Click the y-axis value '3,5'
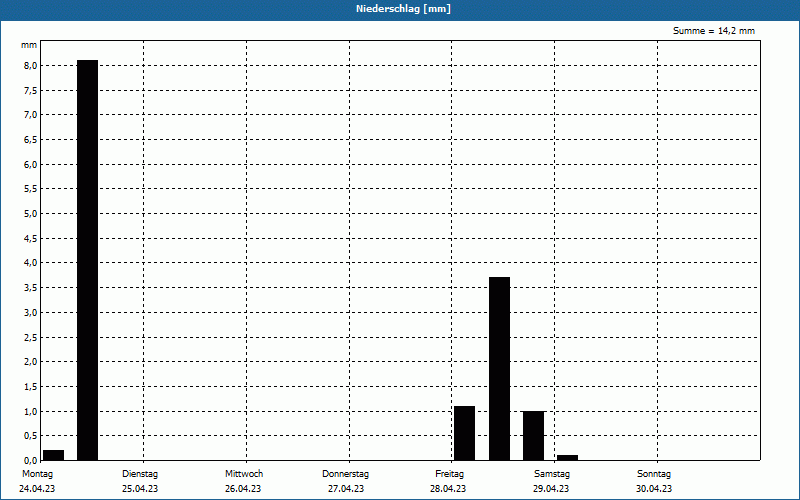Screen dimensions: 800x500 coord(30,288)
